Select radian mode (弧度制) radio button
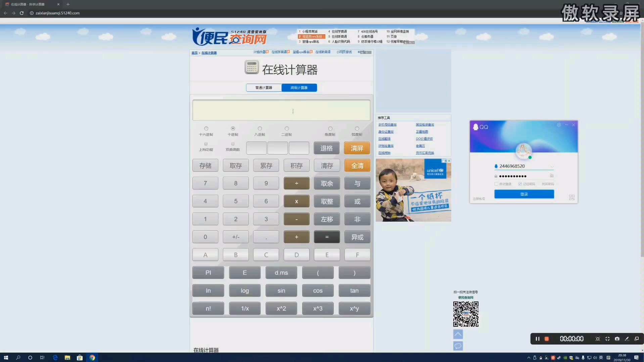This screenshot has height=362, width=644. tap(357, 129)
